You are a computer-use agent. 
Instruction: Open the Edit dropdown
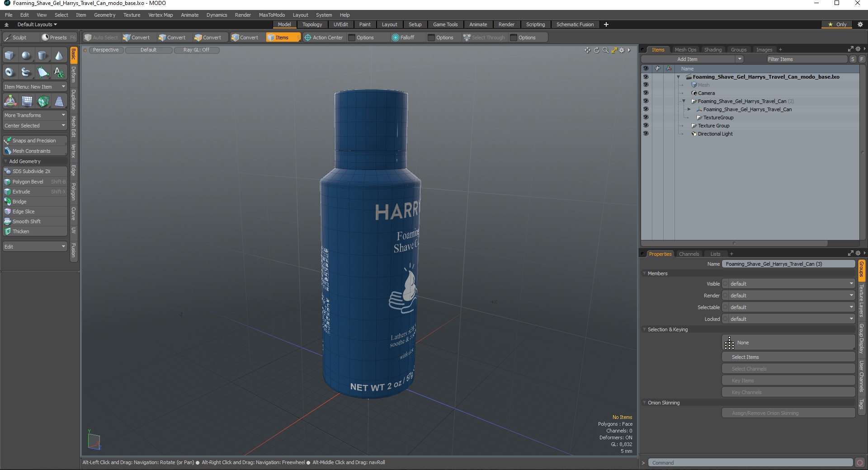click(x=35, y=247)
